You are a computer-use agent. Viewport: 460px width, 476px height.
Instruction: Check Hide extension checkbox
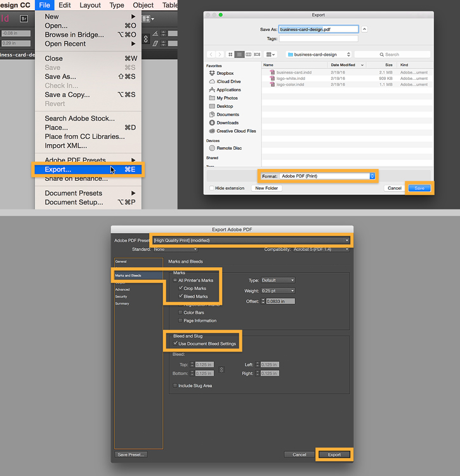212,188
